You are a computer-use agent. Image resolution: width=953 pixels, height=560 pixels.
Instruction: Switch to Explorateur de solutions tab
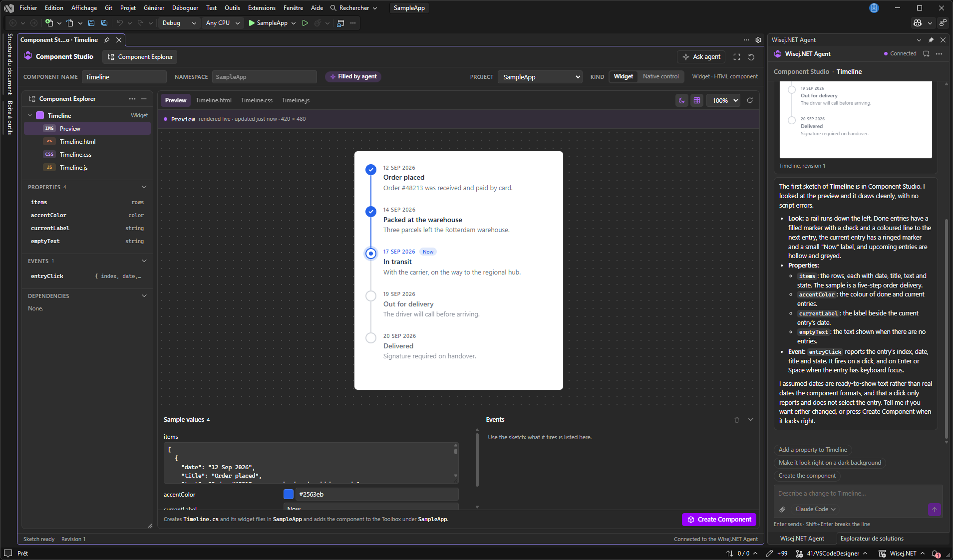pyautogui.click(x=872, y=539)
